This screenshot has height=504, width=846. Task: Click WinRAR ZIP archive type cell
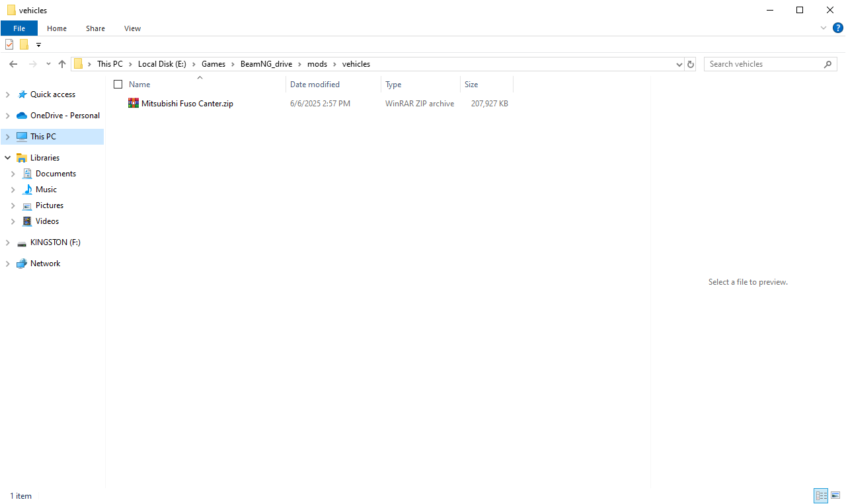click(x=420, y=104)
